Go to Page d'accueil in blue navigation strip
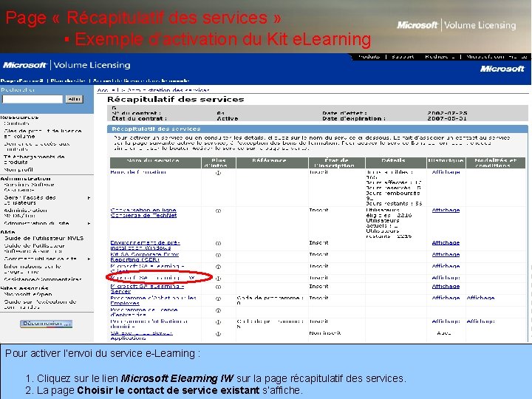 pos(22,81)
